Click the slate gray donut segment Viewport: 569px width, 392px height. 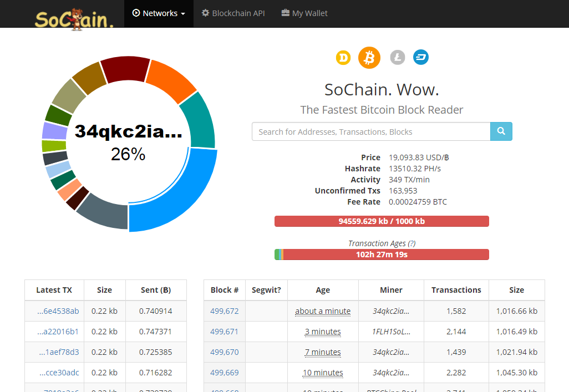coord(105,212)
